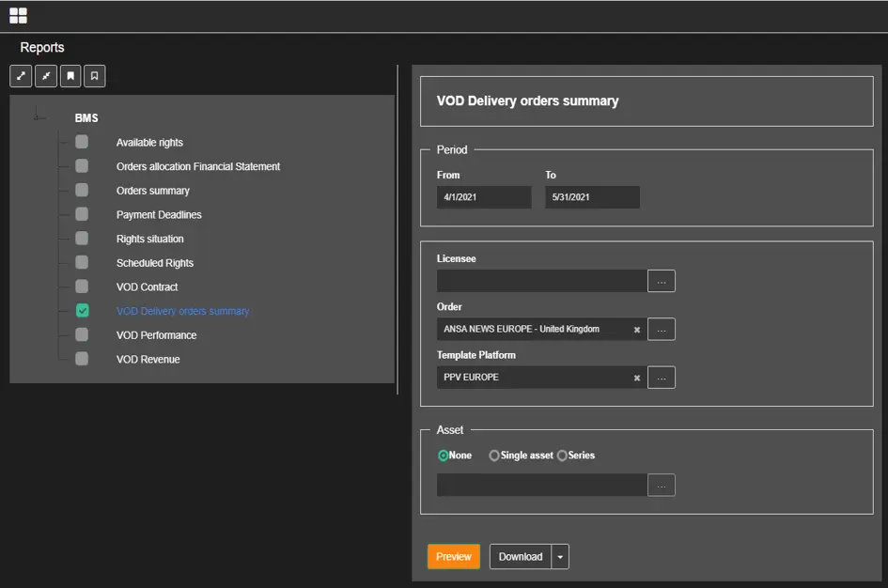Click the expand all tree icon
Viewport: 888px width, 588px height.
tap(21, 76)
